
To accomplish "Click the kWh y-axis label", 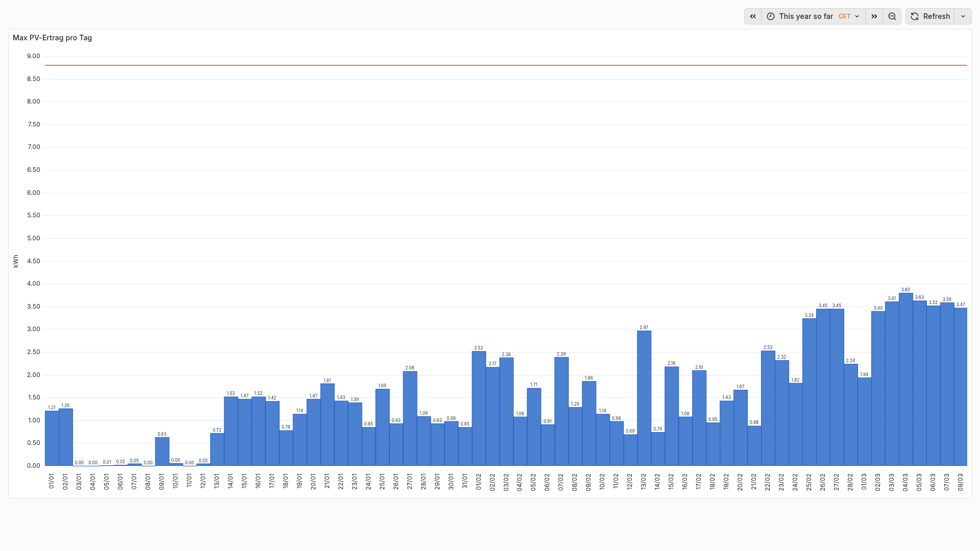I will pos(16,261).
